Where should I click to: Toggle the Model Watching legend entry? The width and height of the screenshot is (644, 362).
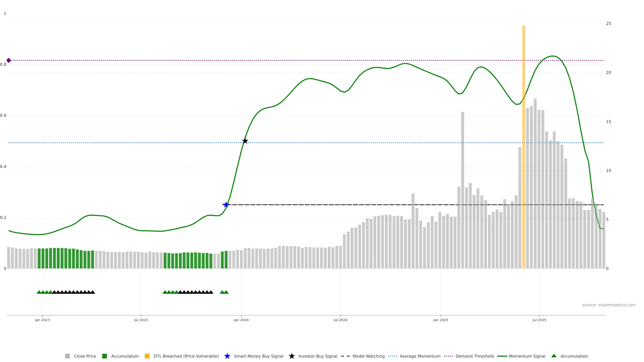coord(368,356)
